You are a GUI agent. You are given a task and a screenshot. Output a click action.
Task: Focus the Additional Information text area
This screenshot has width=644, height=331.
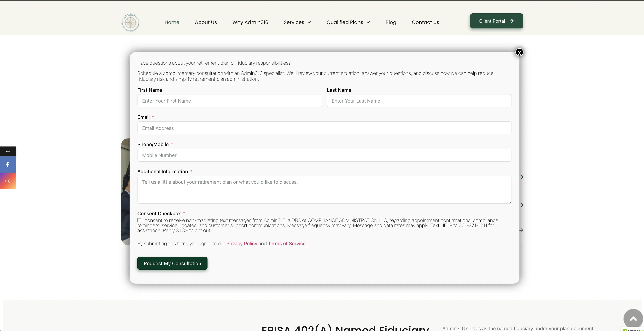point(324,190)
